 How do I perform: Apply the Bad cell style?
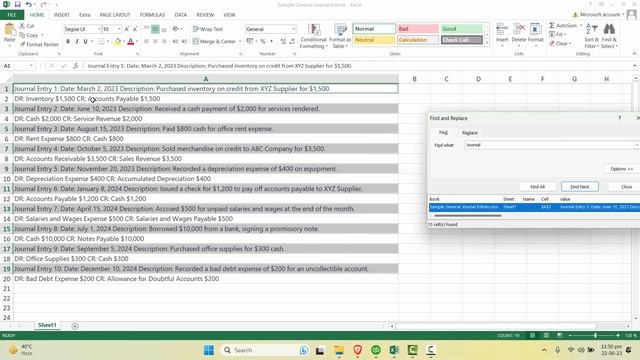[418, 29]
